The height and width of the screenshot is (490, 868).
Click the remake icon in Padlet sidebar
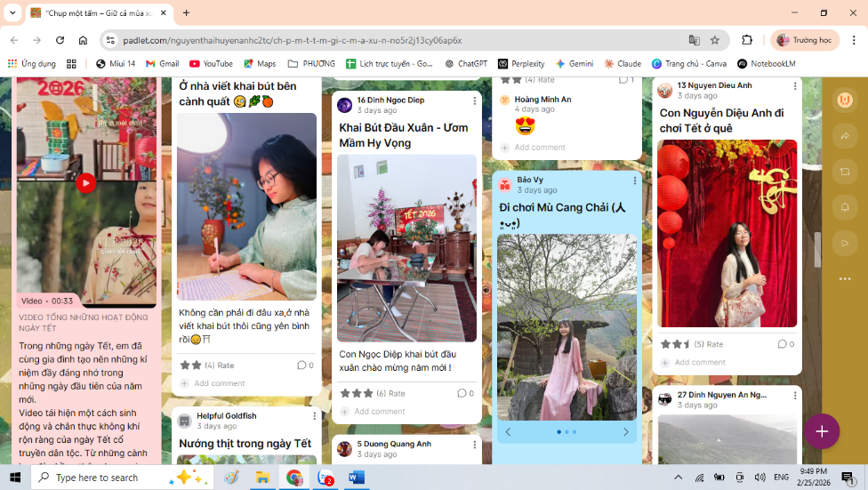(x=844, y=172)
